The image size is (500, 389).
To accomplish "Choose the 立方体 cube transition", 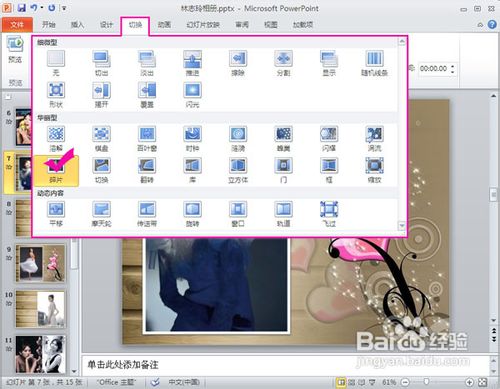I will coord(238,171).
